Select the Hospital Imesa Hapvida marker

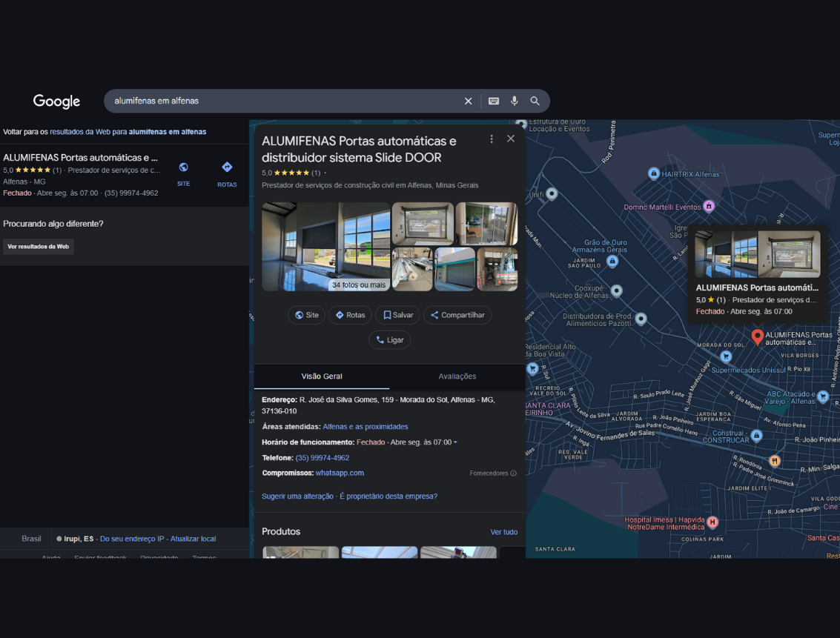click(x=712, y=522)
